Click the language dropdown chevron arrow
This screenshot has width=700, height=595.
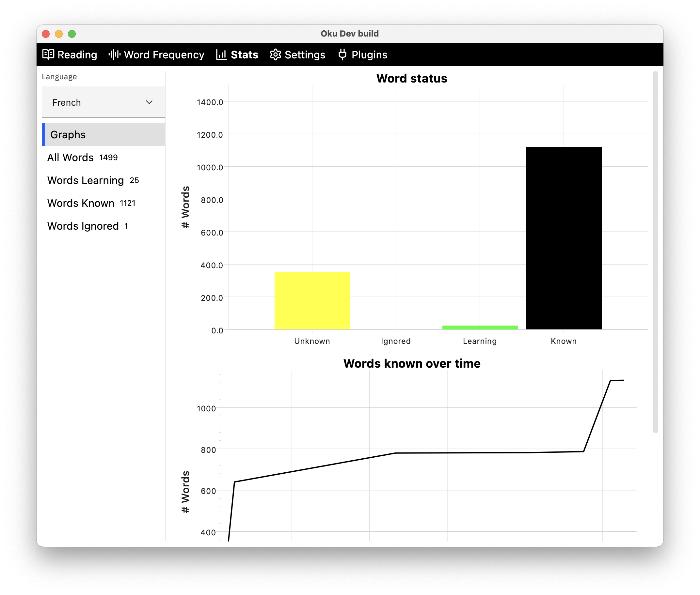point(149,102)
